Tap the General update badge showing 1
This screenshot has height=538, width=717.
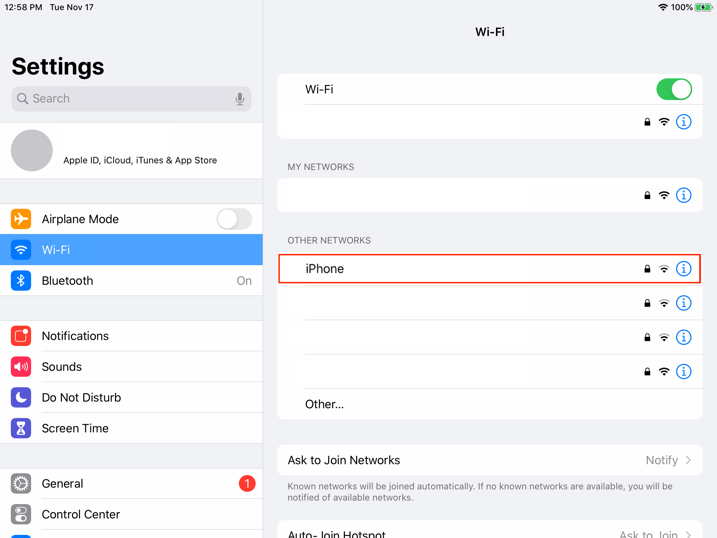click(247, 484)
